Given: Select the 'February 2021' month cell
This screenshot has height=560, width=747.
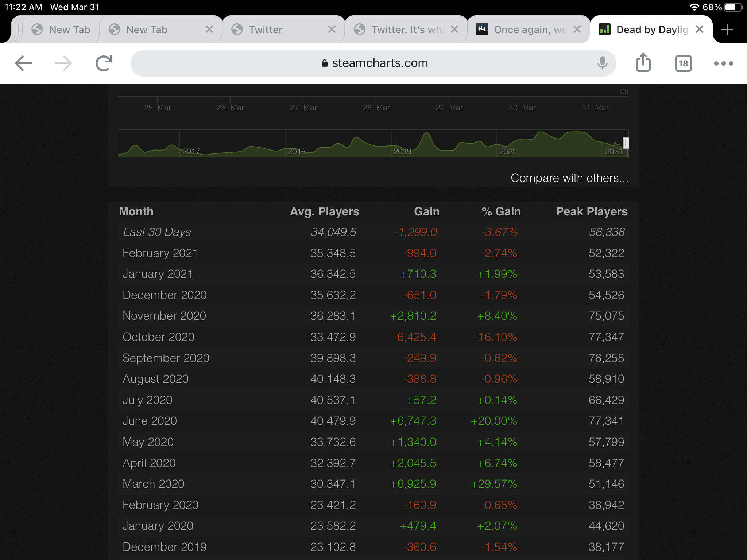Looking at the screenshot, I should tap(160, 253).
